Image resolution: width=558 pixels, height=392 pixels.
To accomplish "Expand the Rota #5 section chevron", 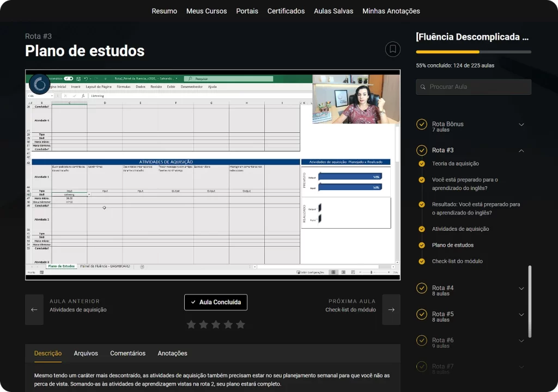I will click(521, 315).
